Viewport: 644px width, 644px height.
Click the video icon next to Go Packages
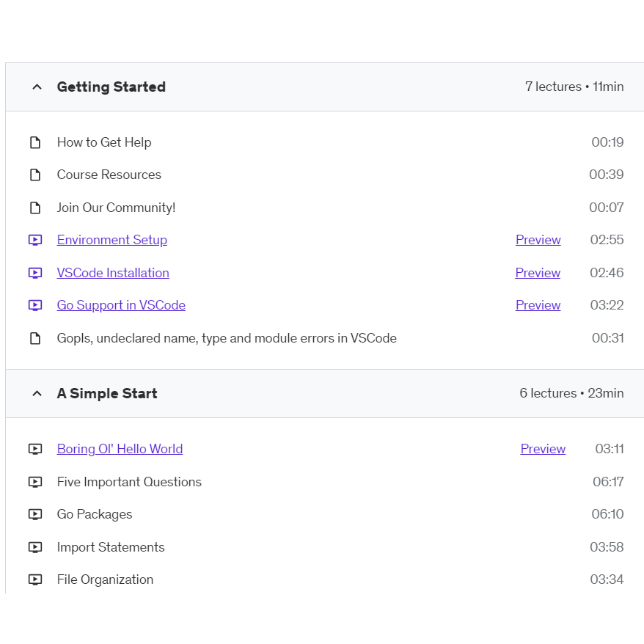(35, 514)
